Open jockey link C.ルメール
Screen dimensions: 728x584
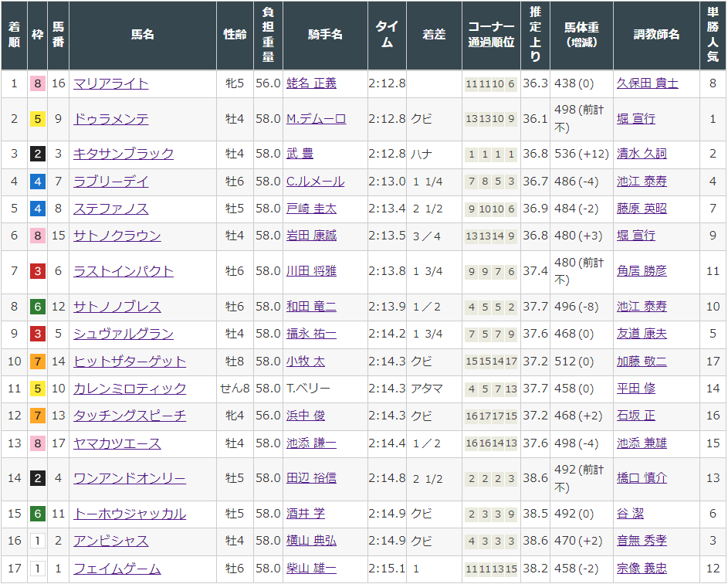[315, 182]
